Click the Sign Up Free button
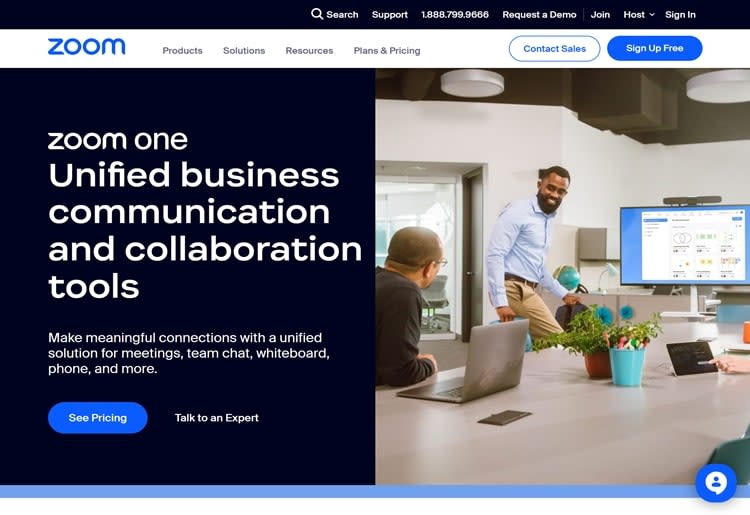This screenshot has width=750, height=515. 654,48
